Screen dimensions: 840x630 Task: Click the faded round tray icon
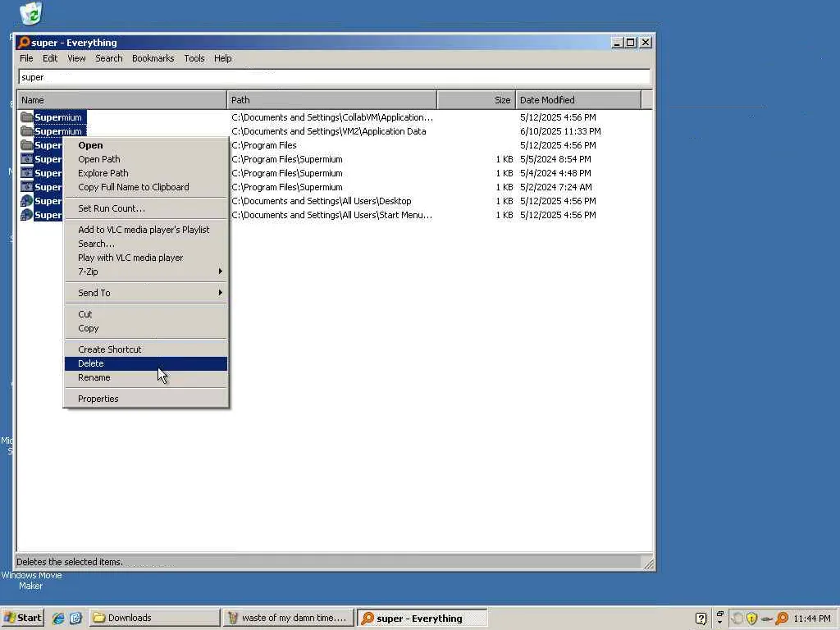click(x=737, y=619)
